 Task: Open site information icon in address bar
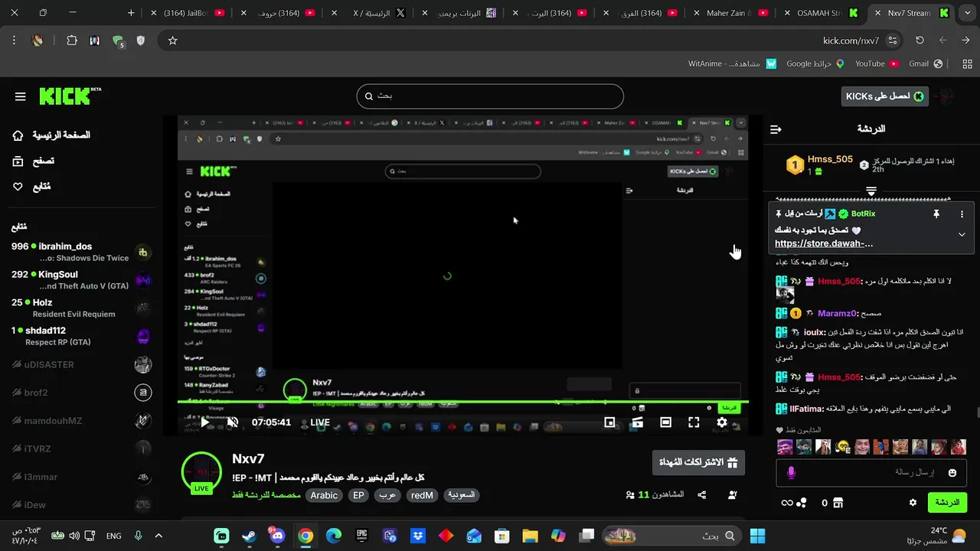pos(892,41)
